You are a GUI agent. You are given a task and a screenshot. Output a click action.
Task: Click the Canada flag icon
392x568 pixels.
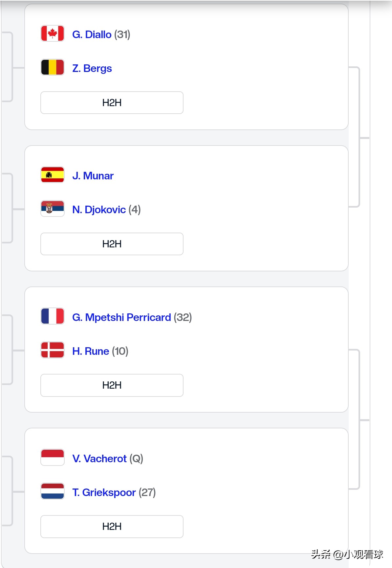pos(53,34)
